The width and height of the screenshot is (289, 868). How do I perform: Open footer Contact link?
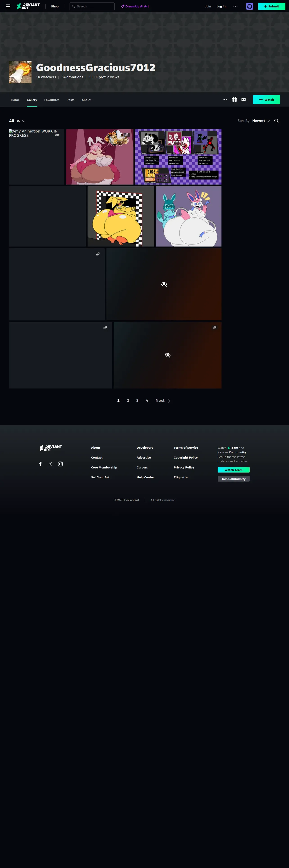pyautogui.click(x=97, y=458)
